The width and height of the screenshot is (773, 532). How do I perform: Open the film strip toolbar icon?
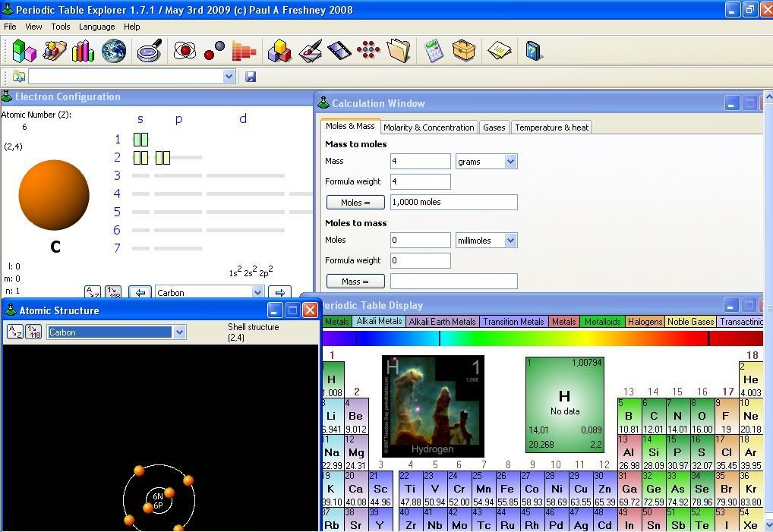339,51
